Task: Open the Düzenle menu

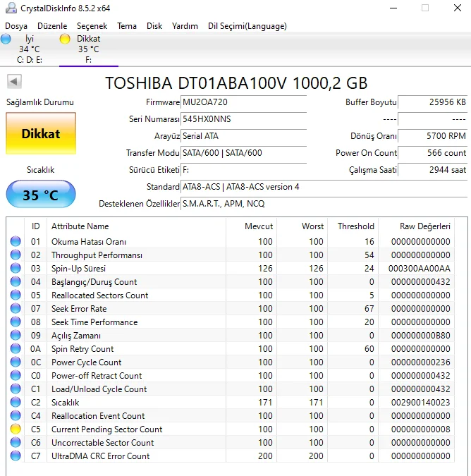Action: (52, 26)
